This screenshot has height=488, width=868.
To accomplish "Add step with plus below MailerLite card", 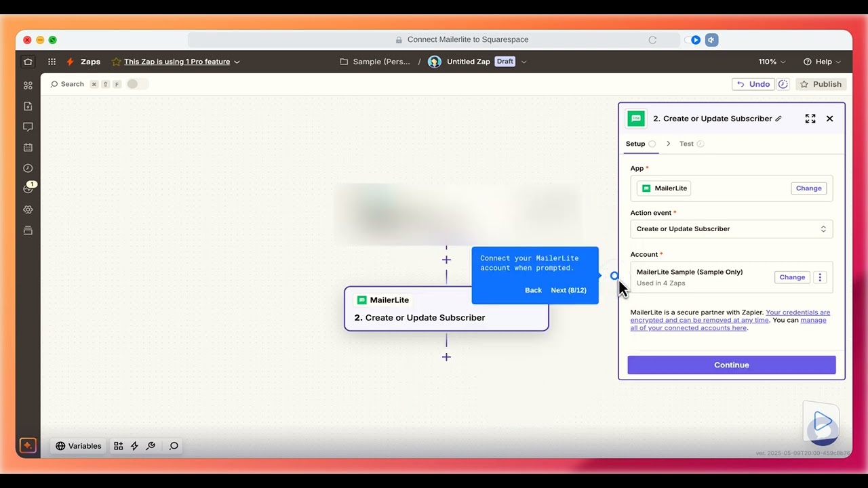I will (446, 357).
